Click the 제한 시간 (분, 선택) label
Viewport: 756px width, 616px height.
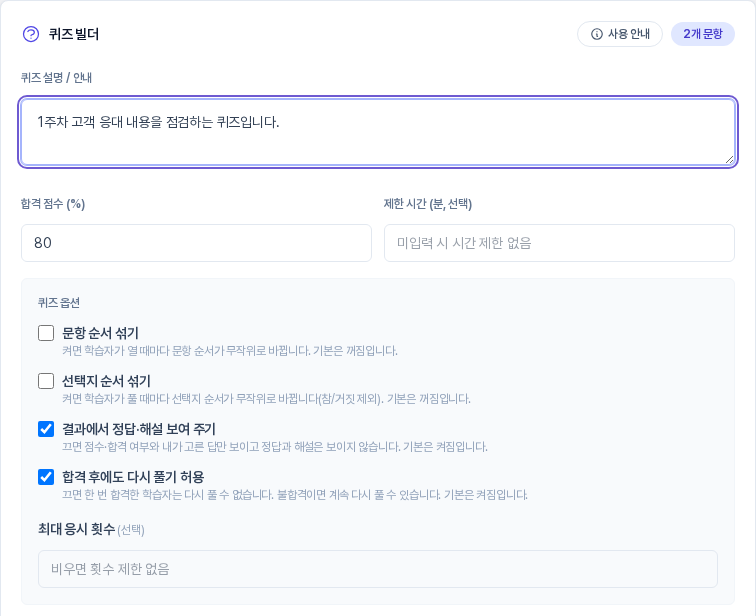[x=428, y=204]
